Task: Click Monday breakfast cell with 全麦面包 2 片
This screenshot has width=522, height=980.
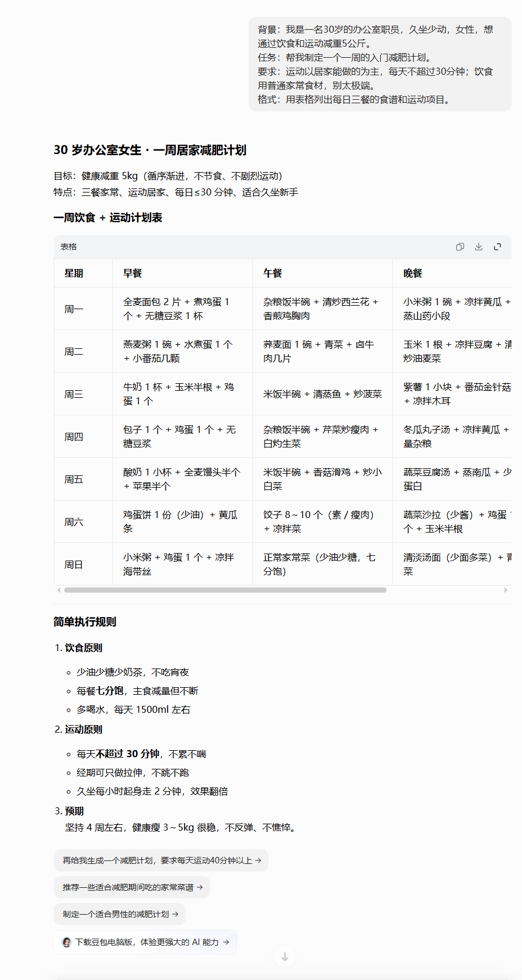Action: click(x=182, y=309)
